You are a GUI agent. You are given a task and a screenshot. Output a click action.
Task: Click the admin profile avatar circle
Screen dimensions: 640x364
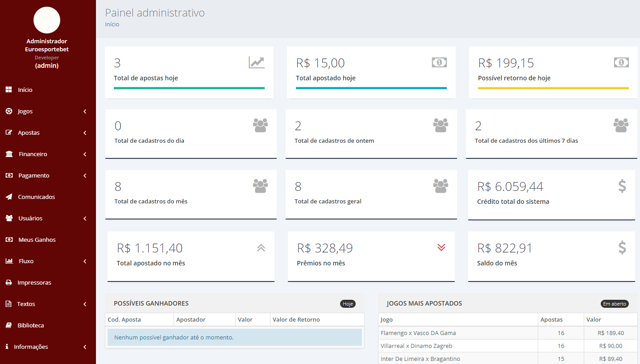click(x=47, y=20)
